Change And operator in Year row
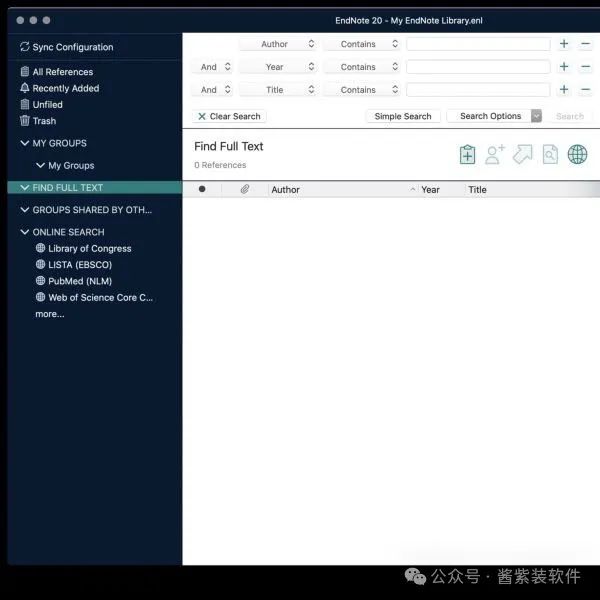The image size is (600, 600). pos(213,67)
